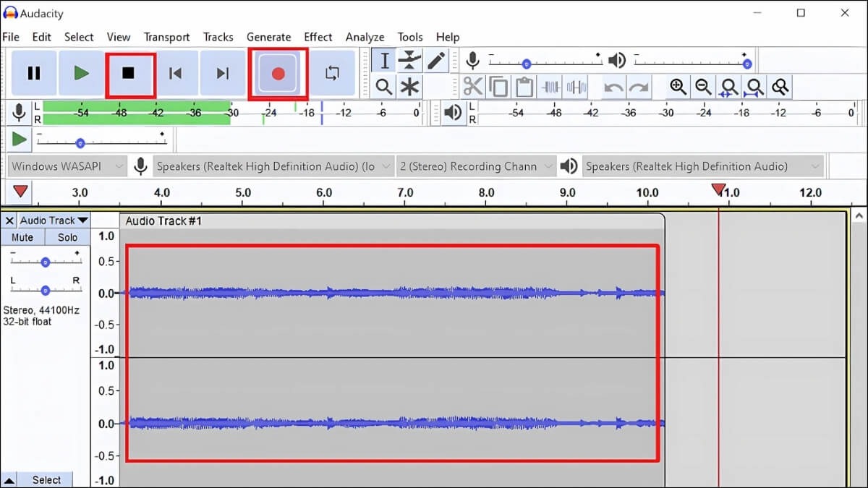Adjust the recording volume slider
The height and width of the screenshot is (488, 868).
(544, 61)
